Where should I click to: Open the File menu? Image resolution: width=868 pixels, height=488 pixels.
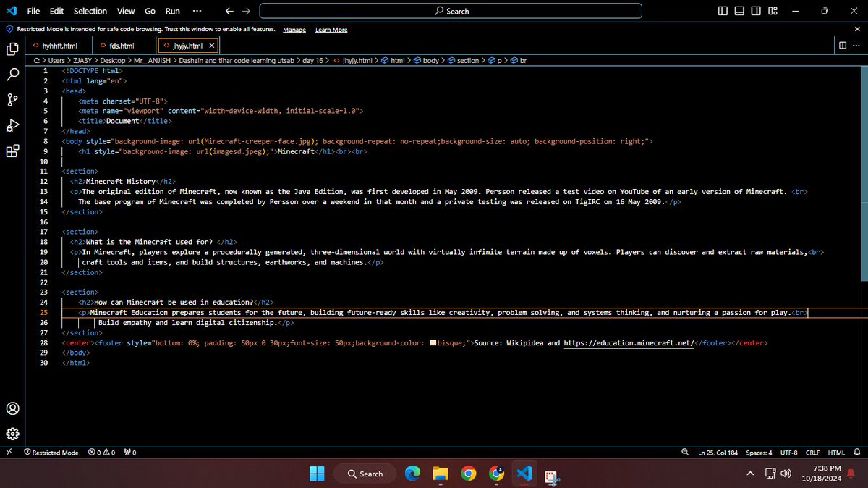coord(33,11)
